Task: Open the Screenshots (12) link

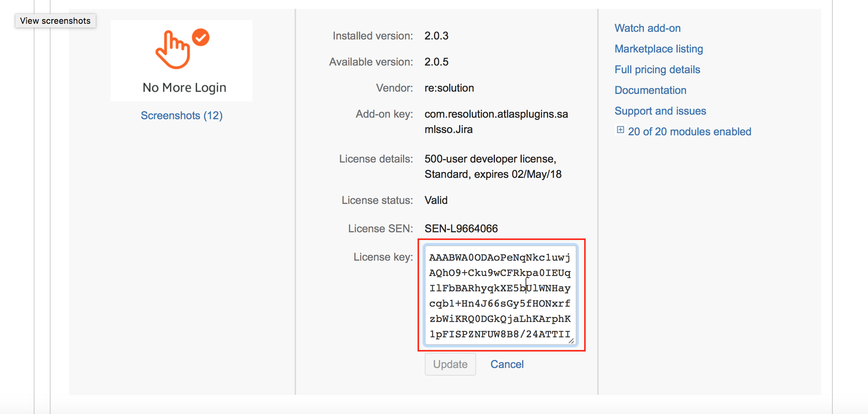Action: (182, 115)
